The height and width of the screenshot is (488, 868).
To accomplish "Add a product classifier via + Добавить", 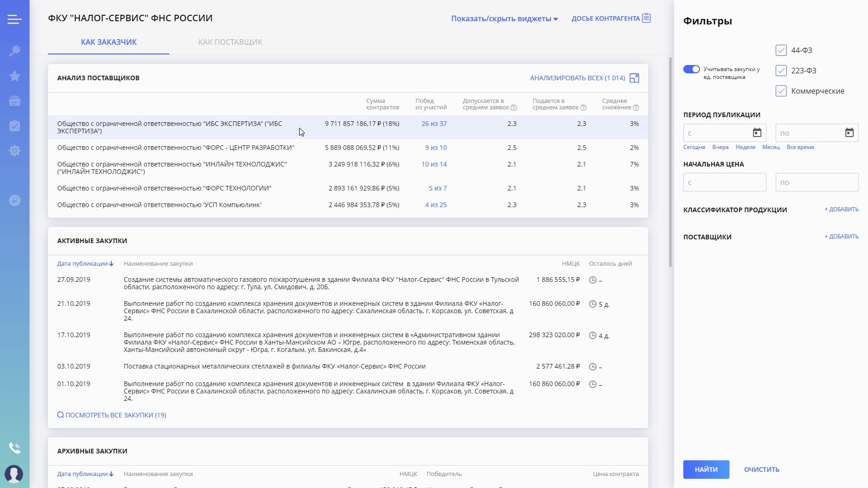I will 842,209.
